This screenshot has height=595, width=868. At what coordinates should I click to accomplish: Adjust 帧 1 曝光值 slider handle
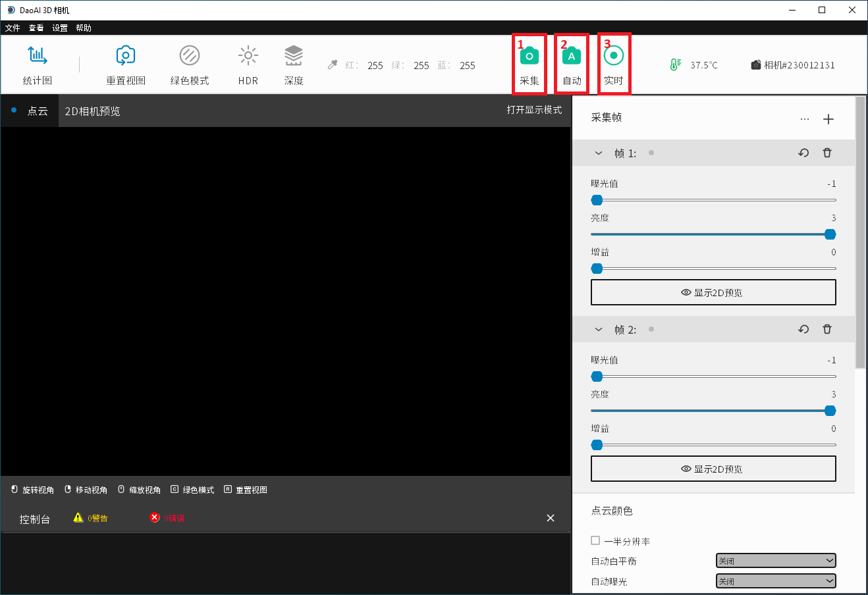click(597, 200)
